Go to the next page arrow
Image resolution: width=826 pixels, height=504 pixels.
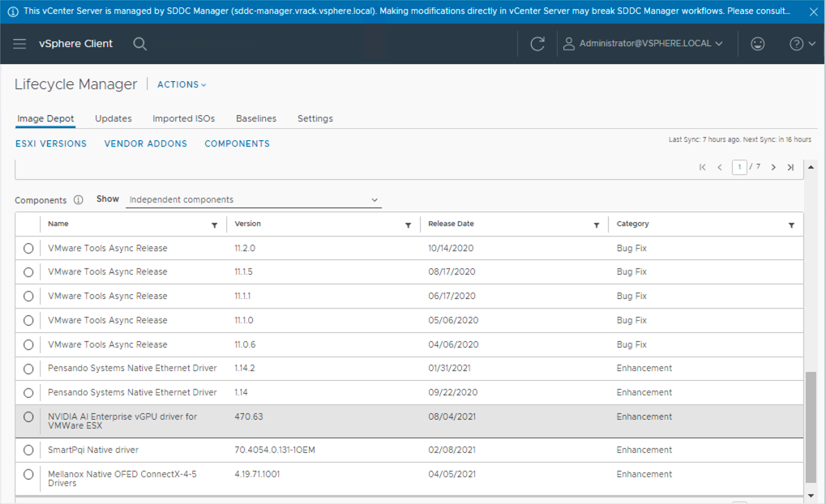point(773,167)
